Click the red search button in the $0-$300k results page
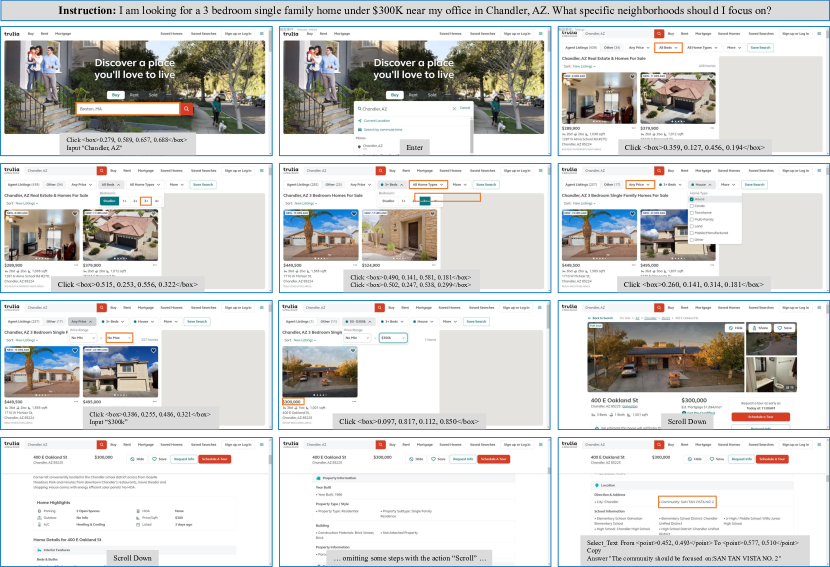The image size is (830, 567). click(x=380, y=308)
